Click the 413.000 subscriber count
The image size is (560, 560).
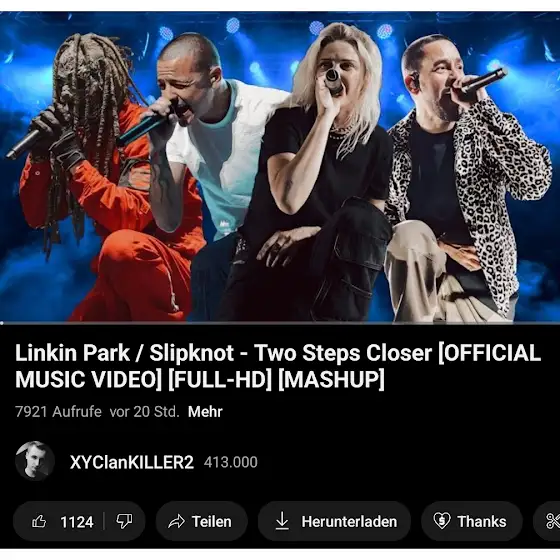coord(231,462)
